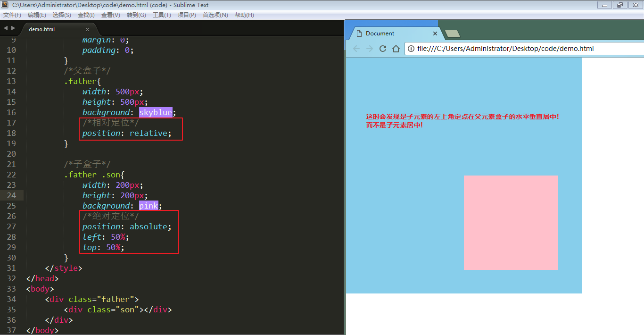This screenshot has width=644, height=335.
Task: Click the page icon on the Document tab
Action: pyautogui.click(x=359, y=33)
